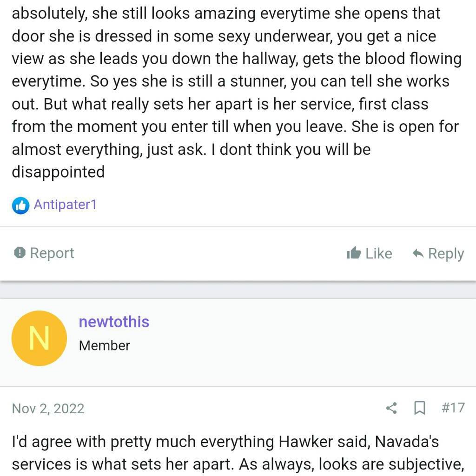Screen dimensions: 476x476
Task: Share post #17 using share icon
Action: [x=391, y=408]
